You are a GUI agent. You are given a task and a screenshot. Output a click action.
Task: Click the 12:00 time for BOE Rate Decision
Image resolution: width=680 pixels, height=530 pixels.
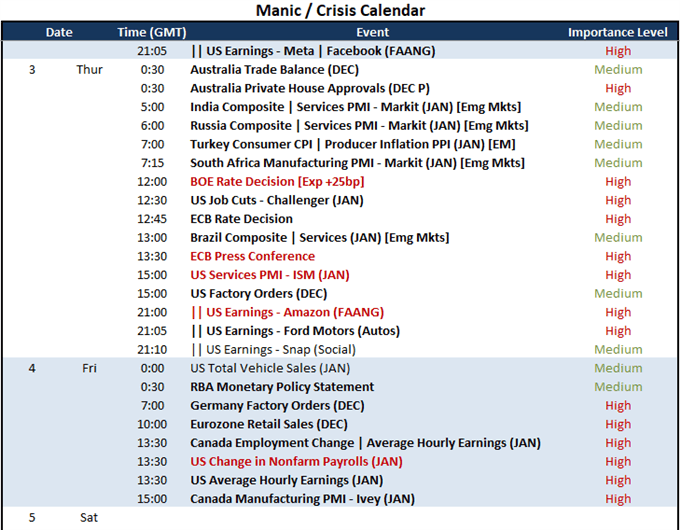coord(152,181)
